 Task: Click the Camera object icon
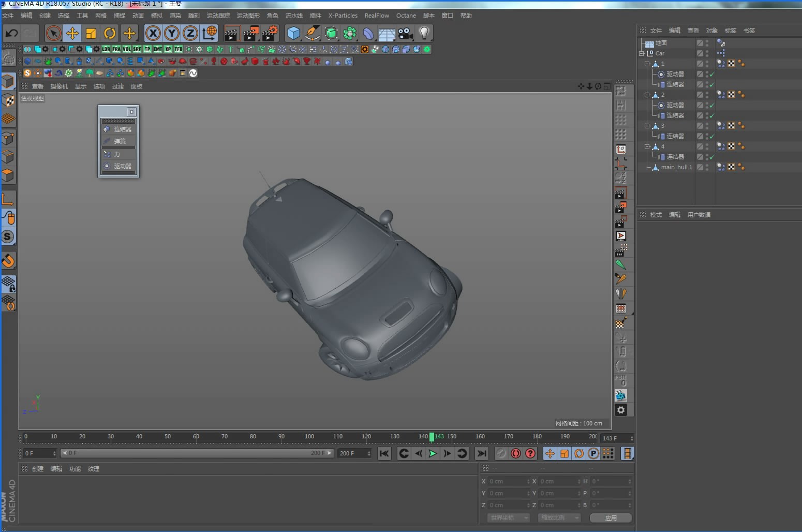point(405,34)
